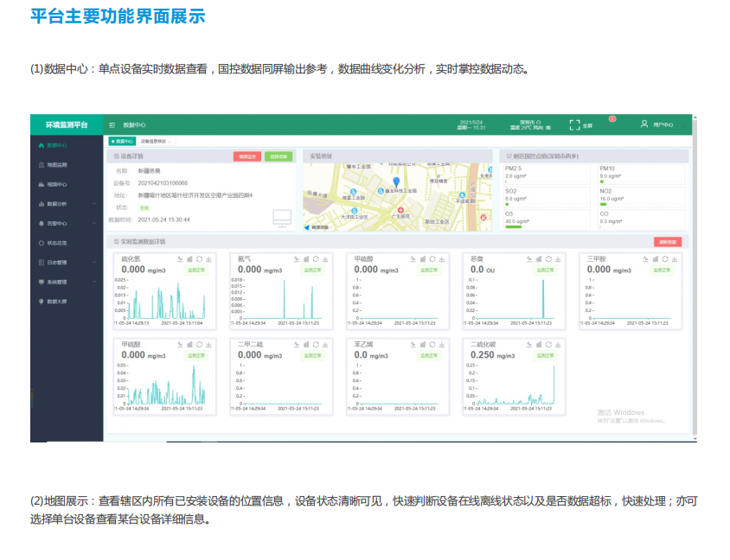Open the 用户中心 user dropdown
The image size is (730, 560).
657,125
